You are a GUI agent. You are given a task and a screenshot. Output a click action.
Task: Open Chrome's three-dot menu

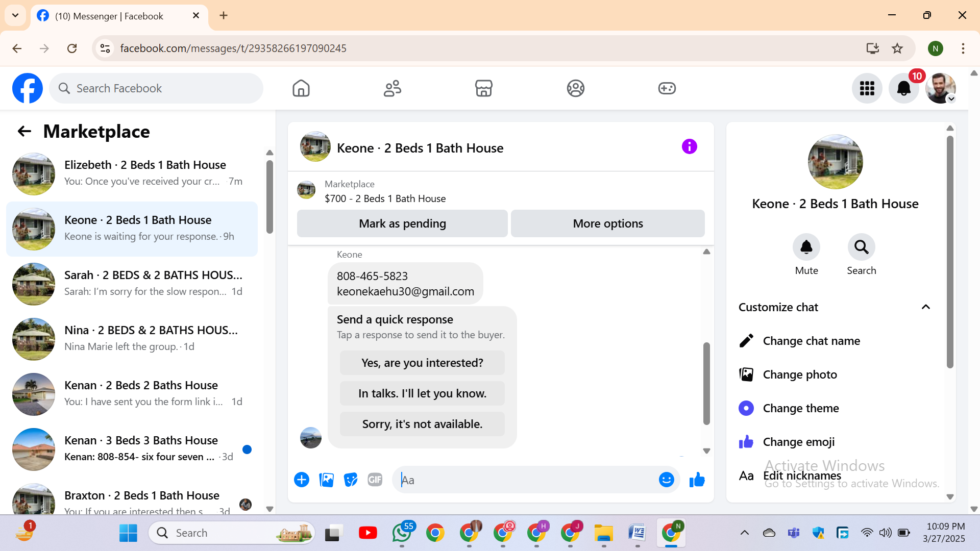963,48
